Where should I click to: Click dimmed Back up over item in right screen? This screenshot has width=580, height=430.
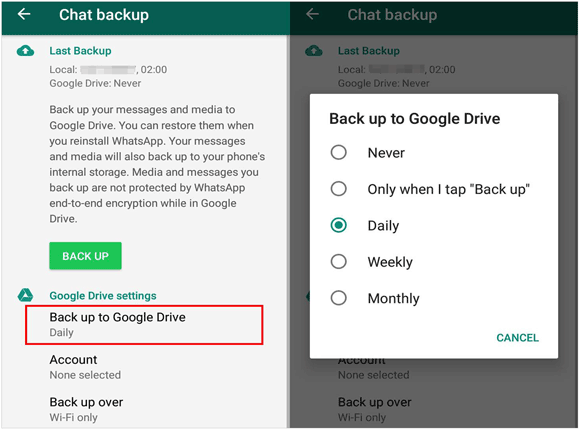click(x=375, y=409)
